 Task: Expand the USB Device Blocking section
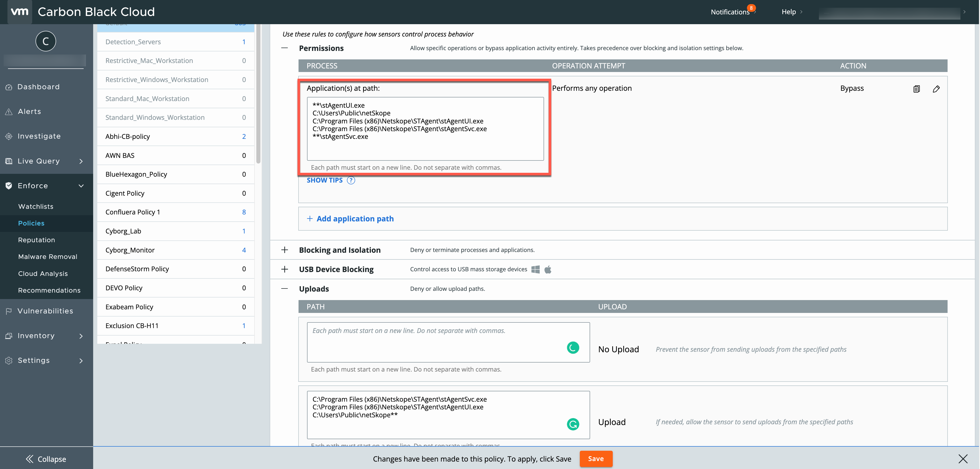(284, 269)
